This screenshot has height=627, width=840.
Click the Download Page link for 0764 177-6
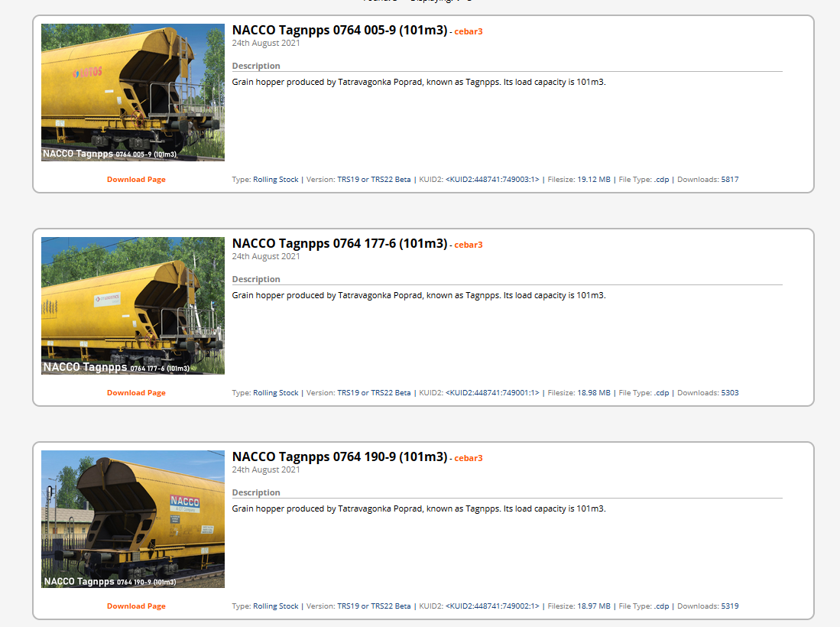136,393
